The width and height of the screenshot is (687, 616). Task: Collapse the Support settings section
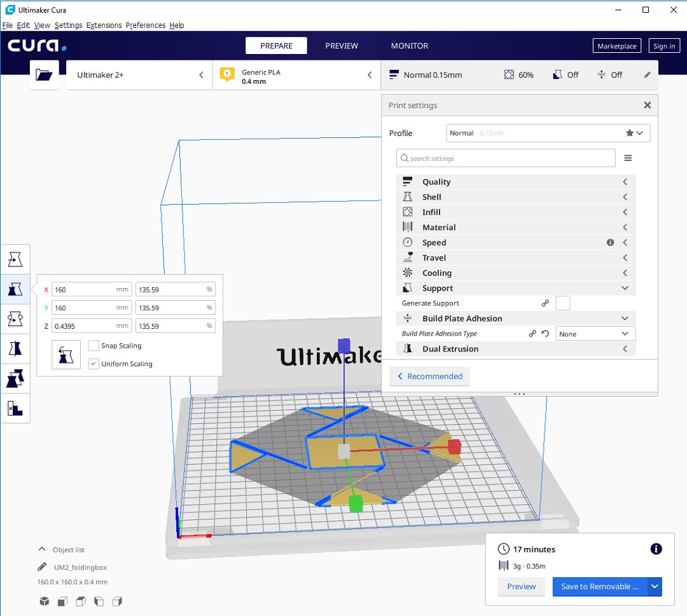tap(516, 288)
